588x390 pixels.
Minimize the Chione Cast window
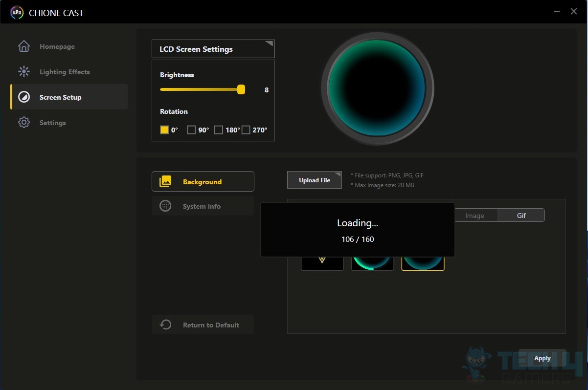click(557, 11)
